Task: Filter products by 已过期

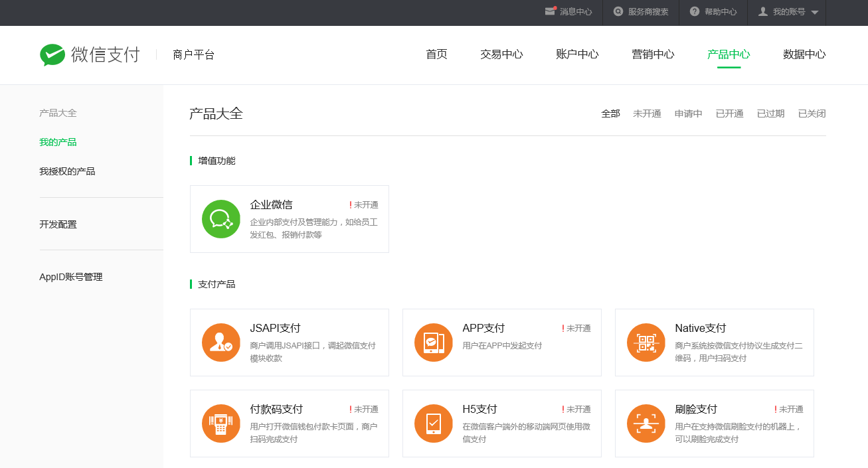Action: pos(770,114)
